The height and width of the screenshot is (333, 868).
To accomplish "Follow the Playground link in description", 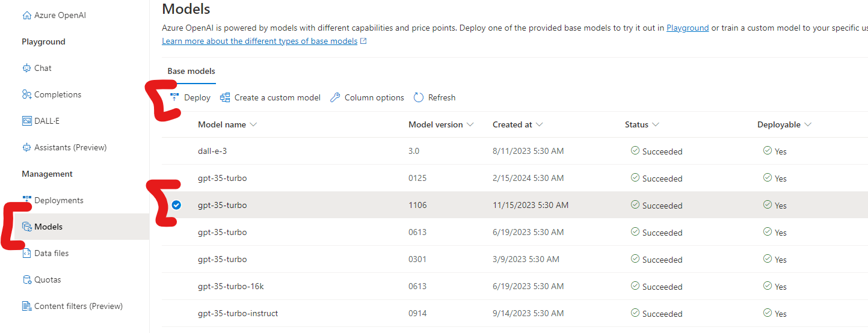I will tap(688, 28).
